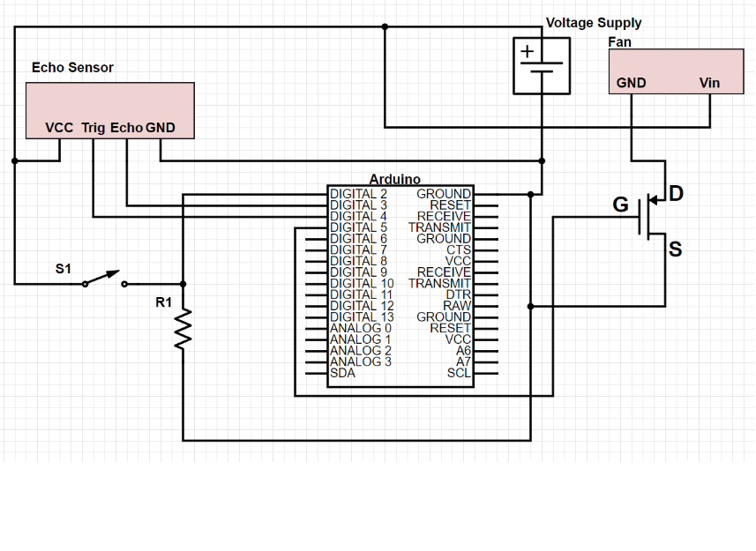Click Arduino pin DIGITAL 13

[x=362, y=316]
